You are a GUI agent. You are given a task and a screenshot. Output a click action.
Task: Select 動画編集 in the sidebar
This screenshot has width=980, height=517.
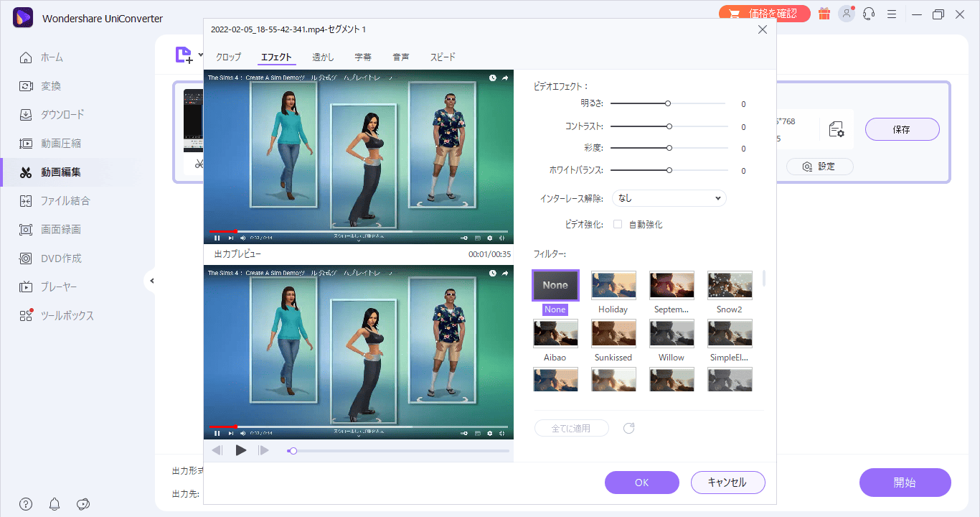coord(50,172)
